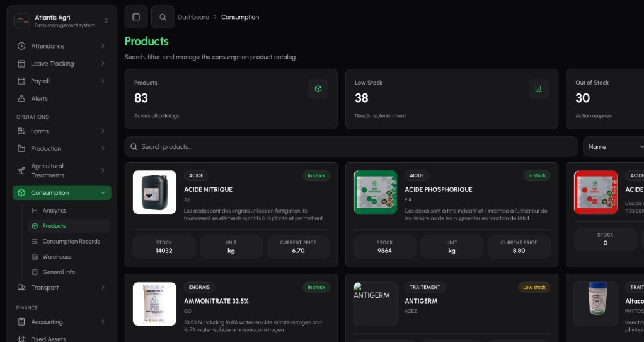Click the Fixed Assets building icon
The height and width of the screenshot is (342, 644).
coord(21,339)
